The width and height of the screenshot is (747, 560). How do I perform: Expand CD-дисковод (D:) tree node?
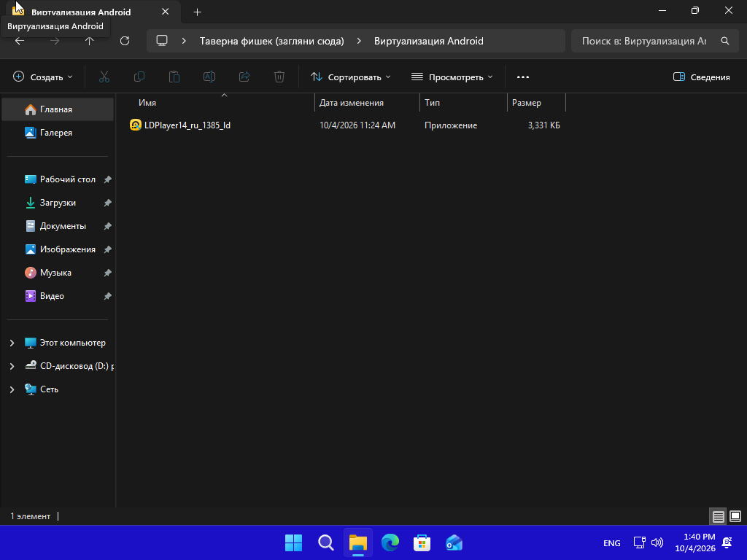click(x=12, y=366)
